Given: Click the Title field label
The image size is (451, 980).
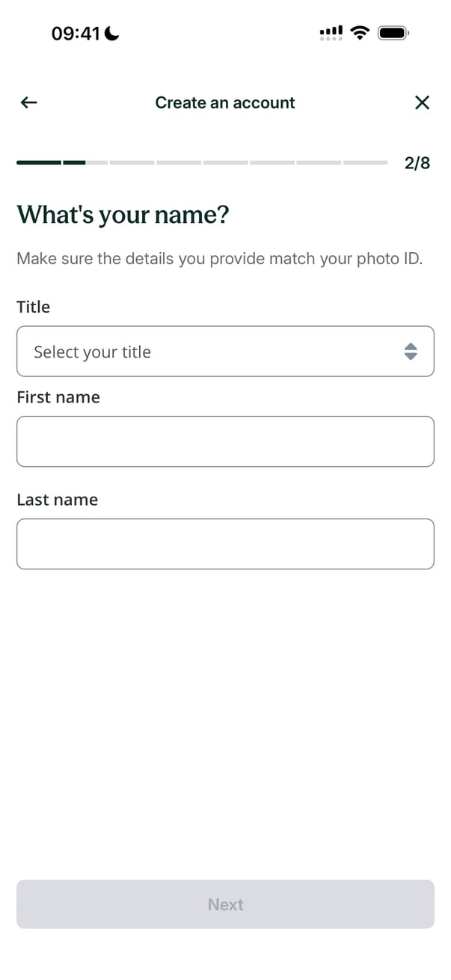Looking at the screenshot, I should click(33, 307).
